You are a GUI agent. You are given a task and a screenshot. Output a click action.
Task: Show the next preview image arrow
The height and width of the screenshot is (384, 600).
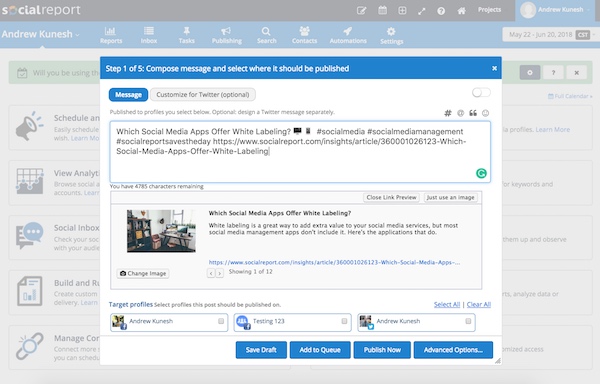tap(219, 273)
